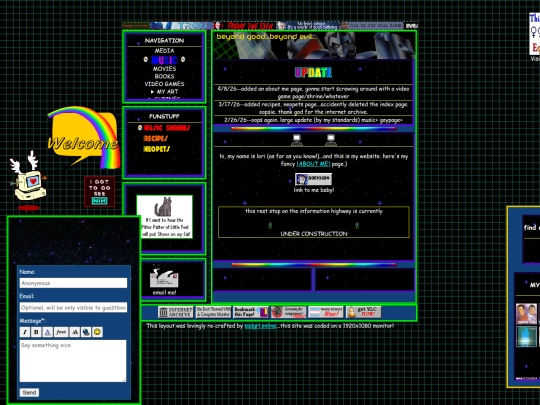Click the Email optional input field
The width and height of the screenshot is (540, 405).
(73, 308)
